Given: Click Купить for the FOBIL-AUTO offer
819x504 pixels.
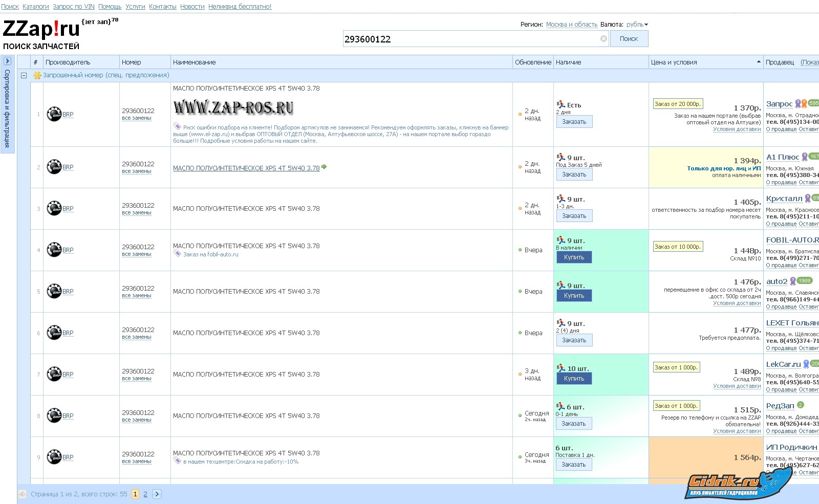Looking at the screenshot, I should click(x=574, y=257).
